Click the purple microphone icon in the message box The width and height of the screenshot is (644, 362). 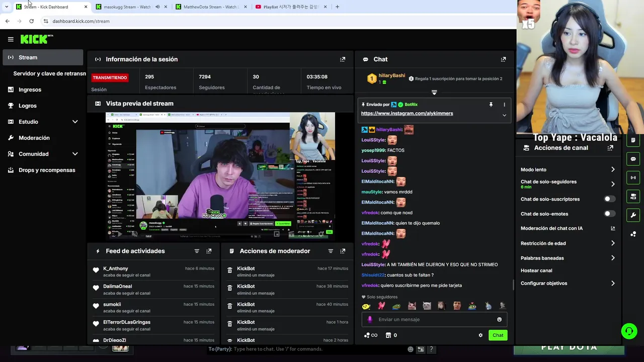click(370, 319)
